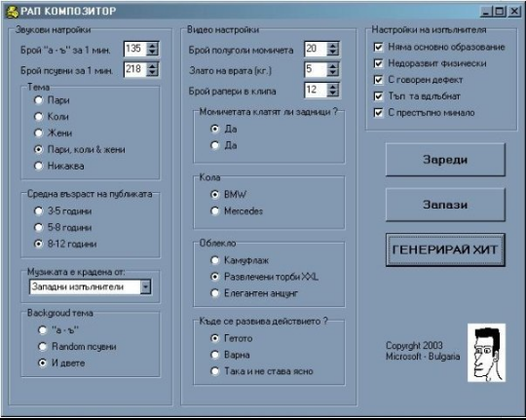Click the РАП КОМПОЗИТОР title bar app icon

pos(13,12)
